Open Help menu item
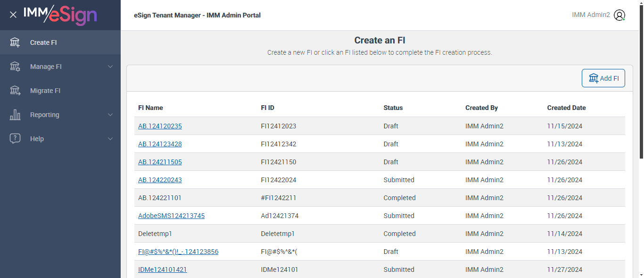 (60, 139)
